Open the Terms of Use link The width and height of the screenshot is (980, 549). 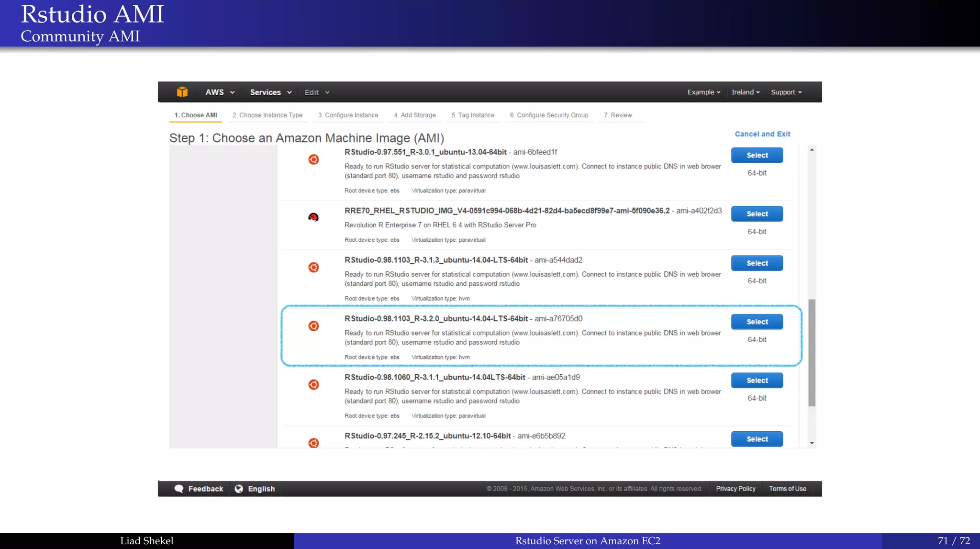coord(787,489)
